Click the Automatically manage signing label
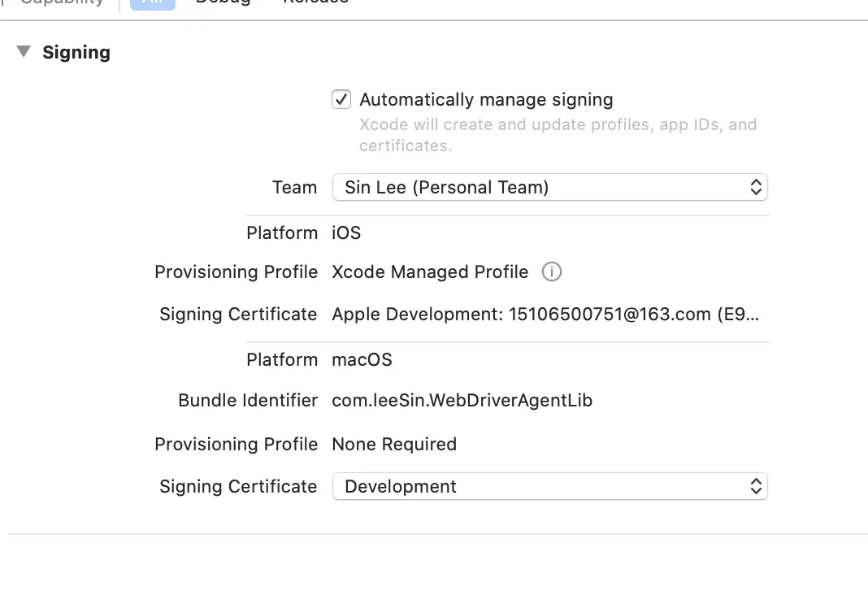The width and height of the screenshot is (868, 595). pos(486,100)
